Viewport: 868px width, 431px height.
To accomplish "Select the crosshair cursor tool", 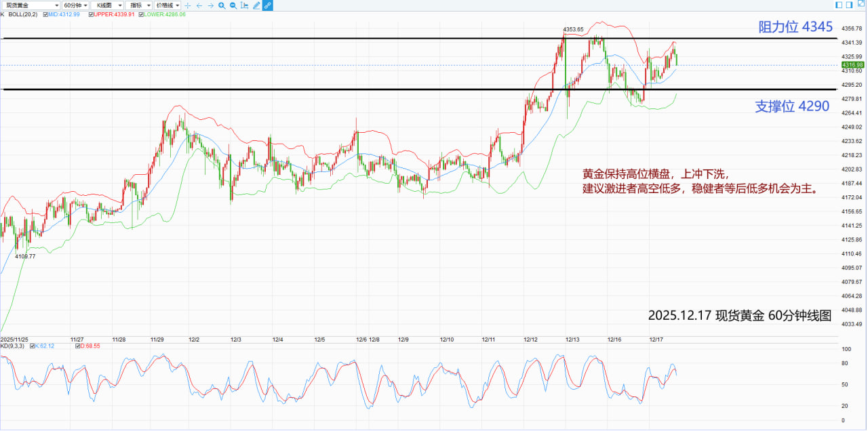I will coord(188,5).
